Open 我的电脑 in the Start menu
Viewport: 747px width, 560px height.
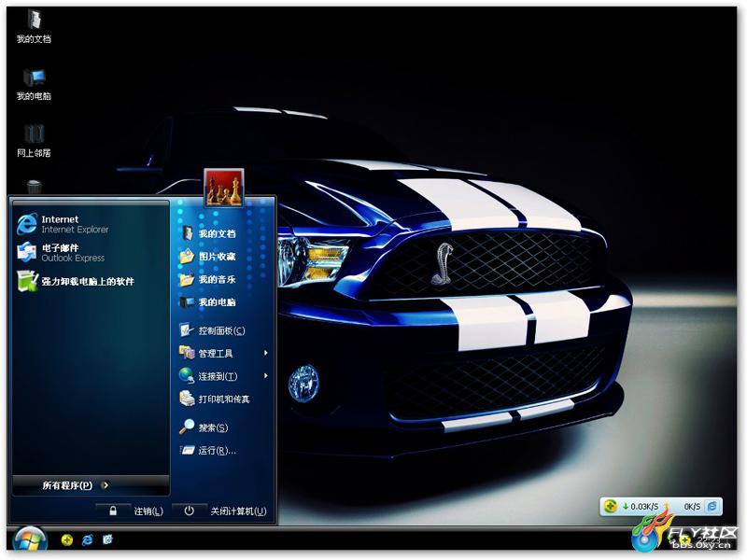[x=207, y=301]
